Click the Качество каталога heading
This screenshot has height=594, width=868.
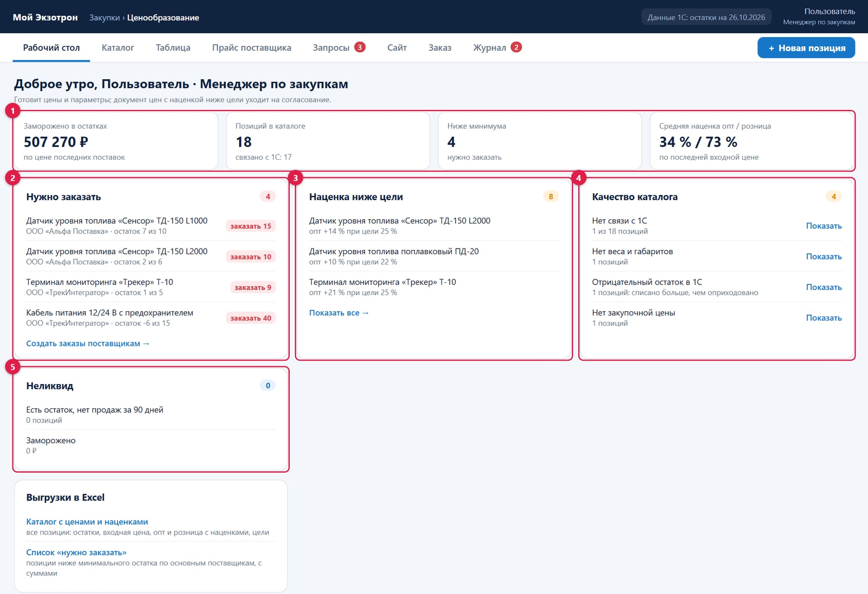(635, 197)
